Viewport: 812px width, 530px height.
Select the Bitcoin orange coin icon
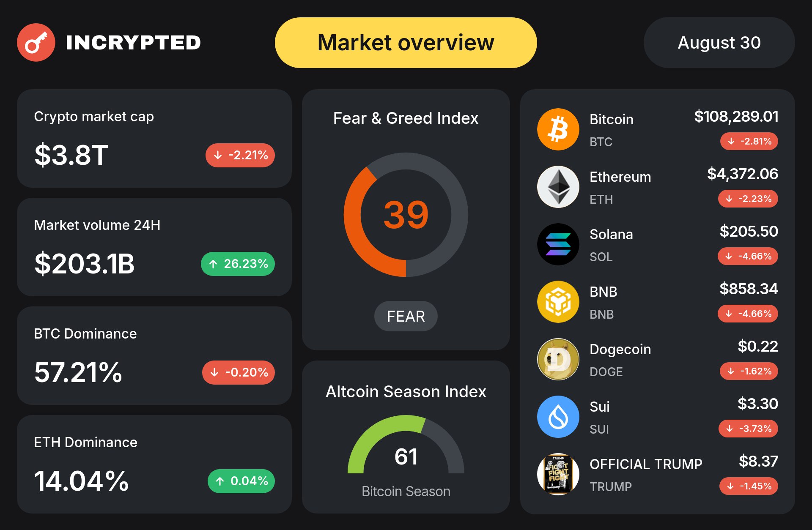coord(558,129)
